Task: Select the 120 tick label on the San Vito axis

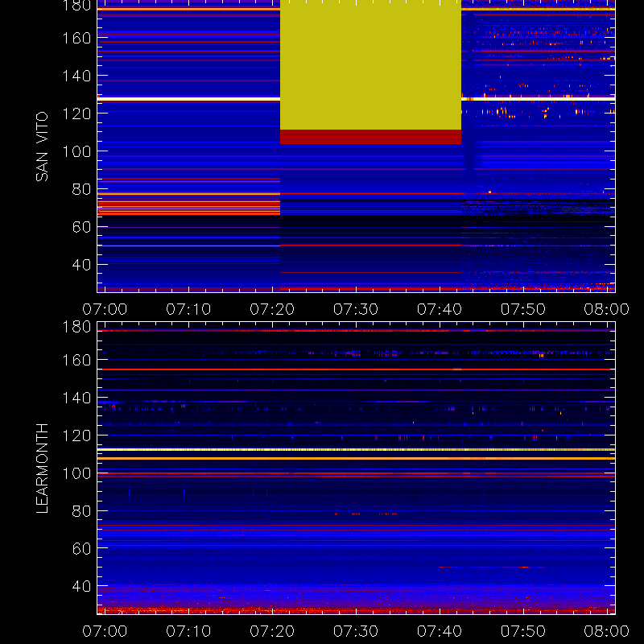Action: 76,114
